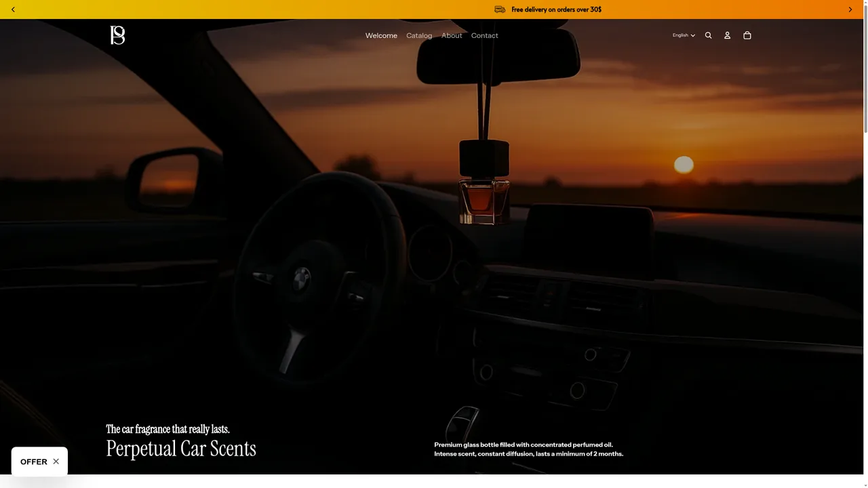The image size is (868, 488).
Task: Open the shopping bag cart icon
Action: click(x=747, y=35)
